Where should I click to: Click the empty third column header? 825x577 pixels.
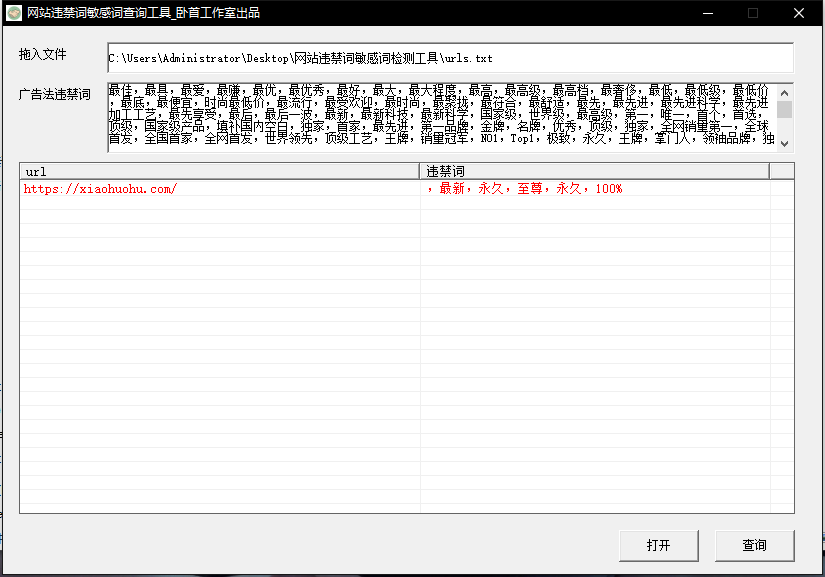click(x=781, y=171)
